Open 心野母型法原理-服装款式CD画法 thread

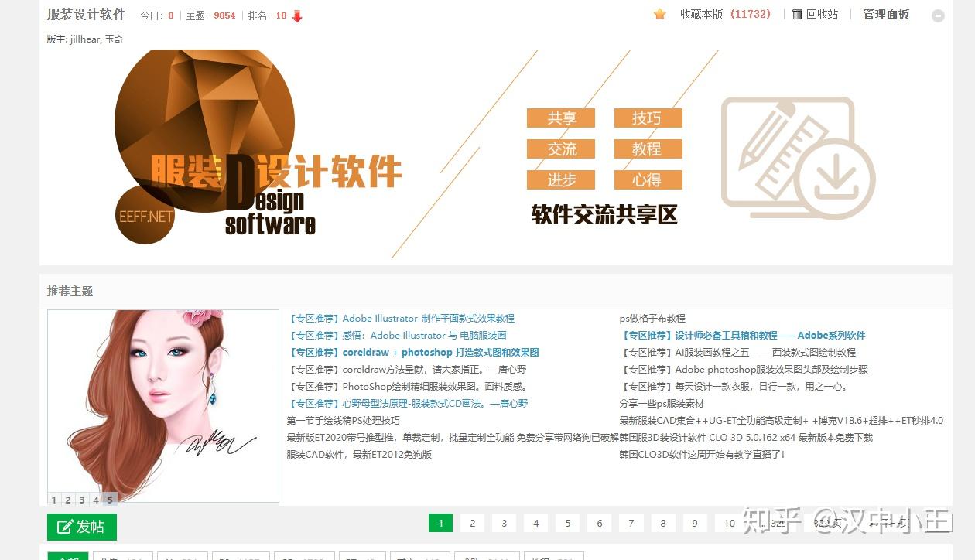[x=435, y=403]
